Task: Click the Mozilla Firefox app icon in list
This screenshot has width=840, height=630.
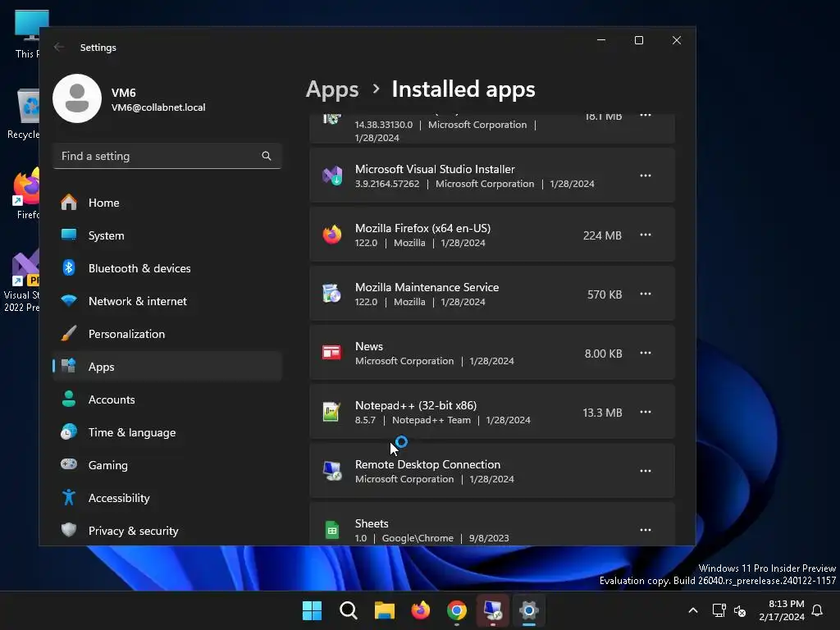Action: pyautogui.click(x=332, y=235)
